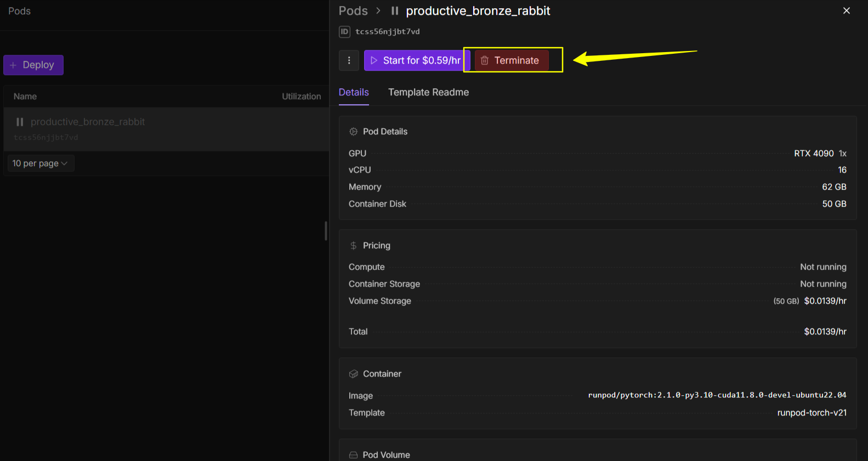Click the pause icon in pod list row

[x=20, y=122]
